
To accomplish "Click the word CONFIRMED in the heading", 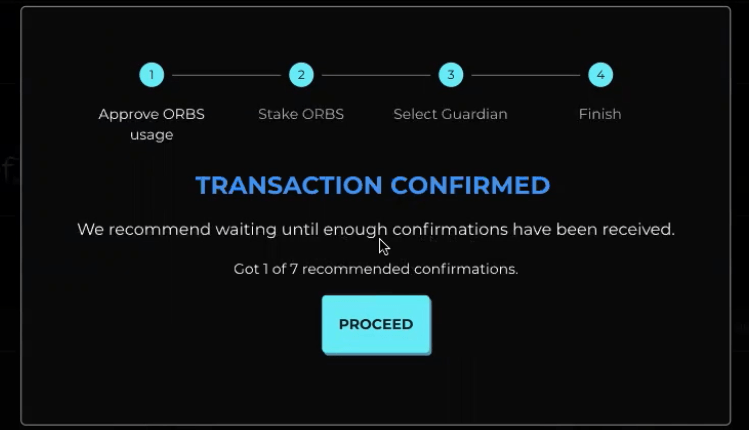I will coord(471,185).
